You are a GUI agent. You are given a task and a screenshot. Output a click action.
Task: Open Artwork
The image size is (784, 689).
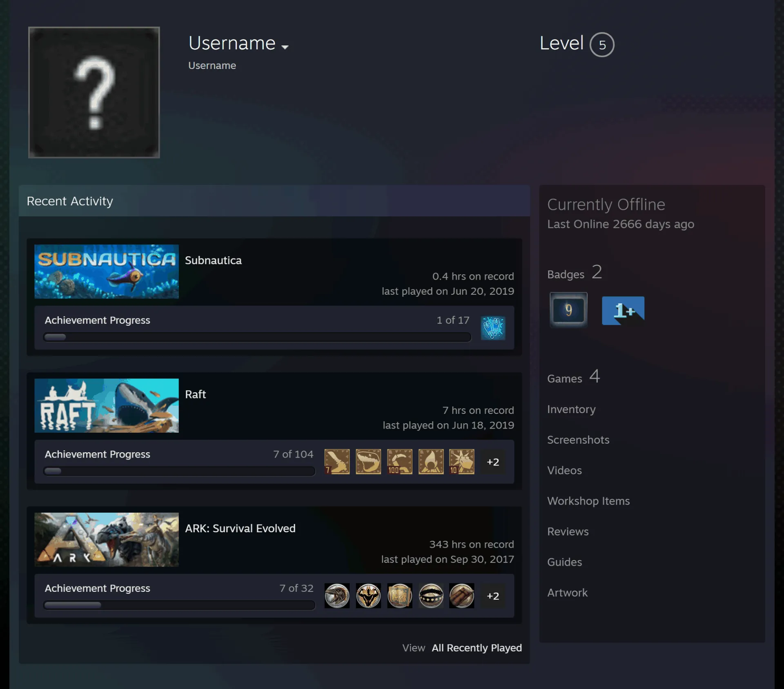(x=567, y=593)
